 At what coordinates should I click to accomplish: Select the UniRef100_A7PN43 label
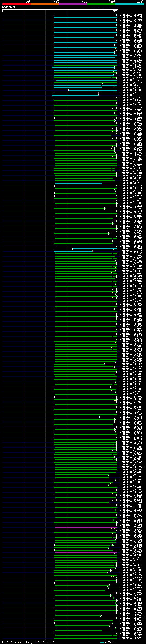[x=131, y=95]
